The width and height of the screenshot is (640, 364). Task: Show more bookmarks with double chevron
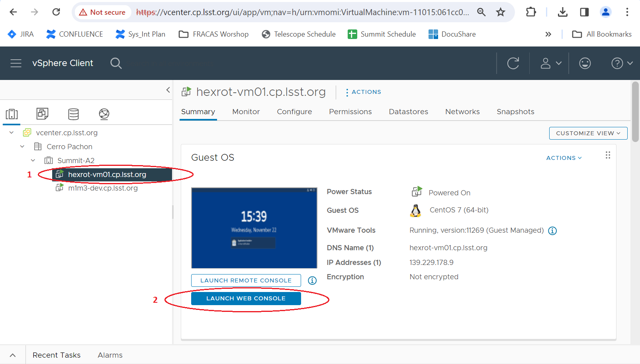548,34
